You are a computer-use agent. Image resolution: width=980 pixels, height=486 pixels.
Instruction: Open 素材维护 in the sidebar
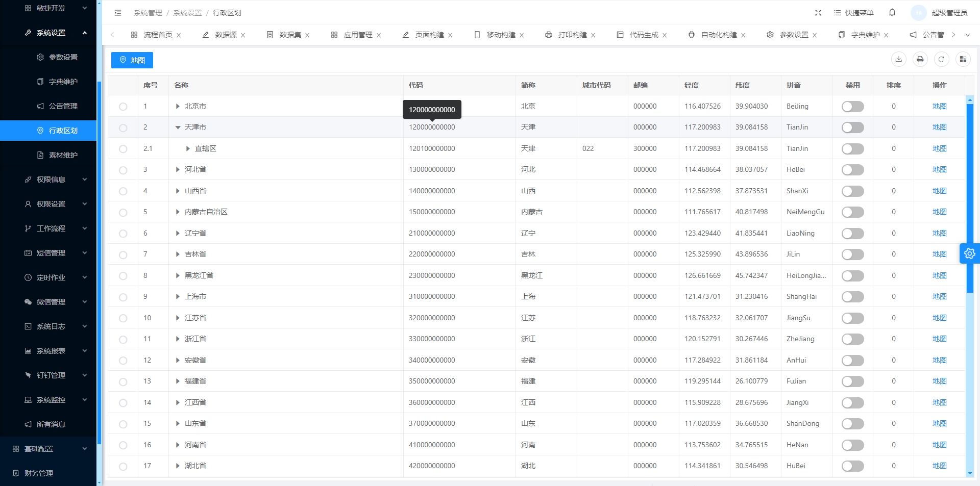tap(48, 155)
